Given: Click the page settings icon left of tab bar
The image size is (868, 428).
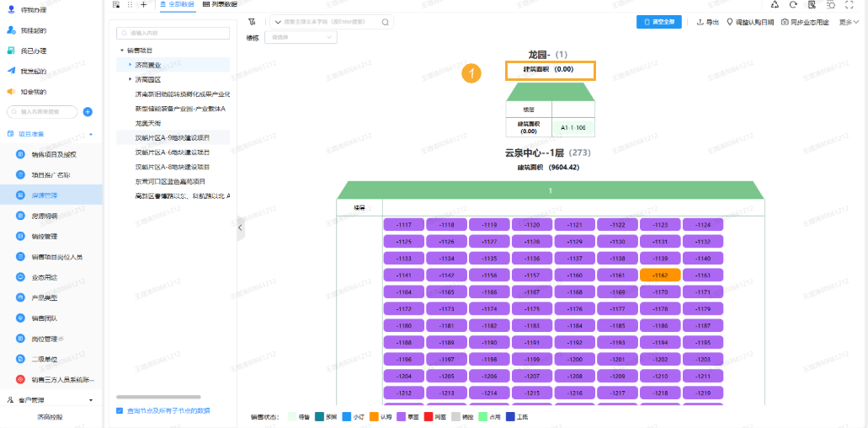Looking at the screenshot, I should tap(115, 4).
